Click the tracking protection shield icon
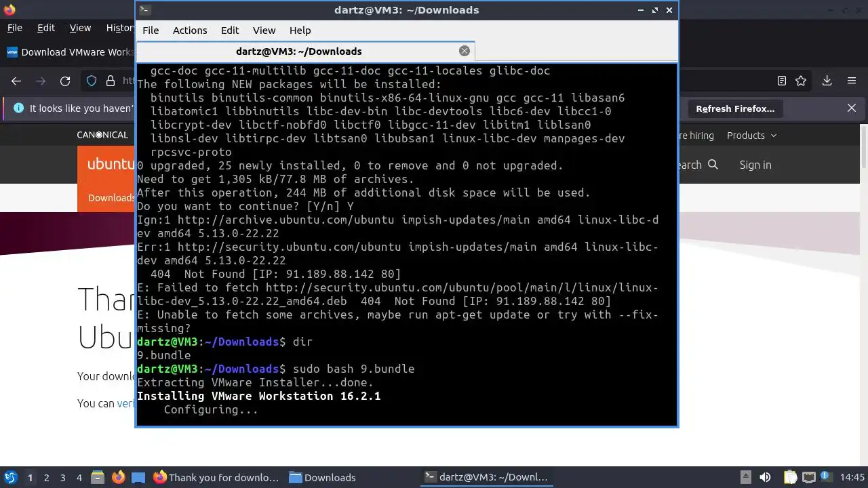 92,81
